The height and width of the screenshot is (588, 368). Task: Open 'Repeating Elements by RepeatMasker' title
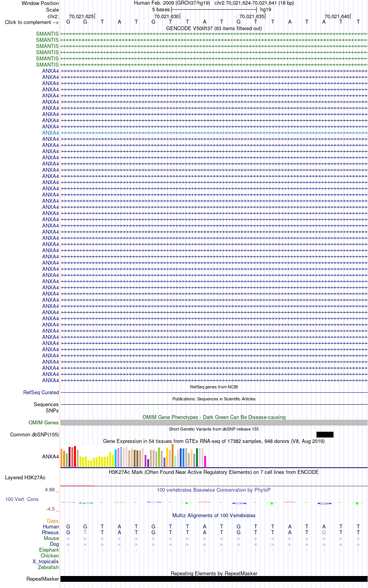pos(214,573)
